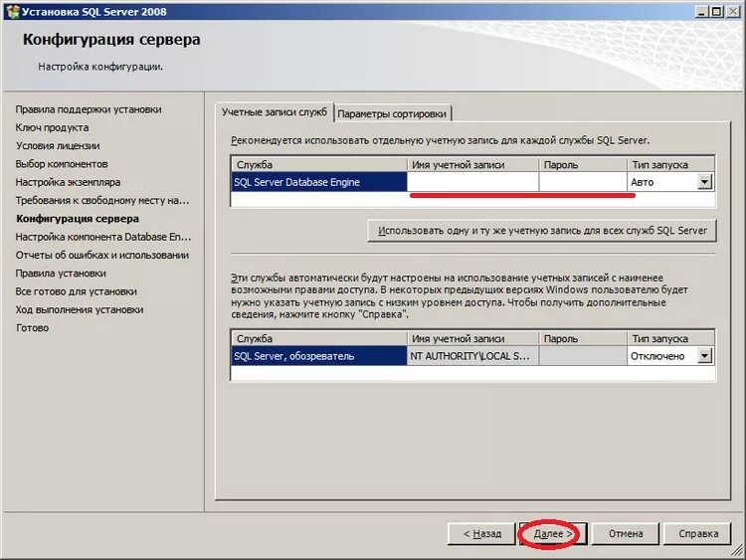Select Настройка экземпляра step in sidebar
The image size is (746, 560).
click(68, 182)
